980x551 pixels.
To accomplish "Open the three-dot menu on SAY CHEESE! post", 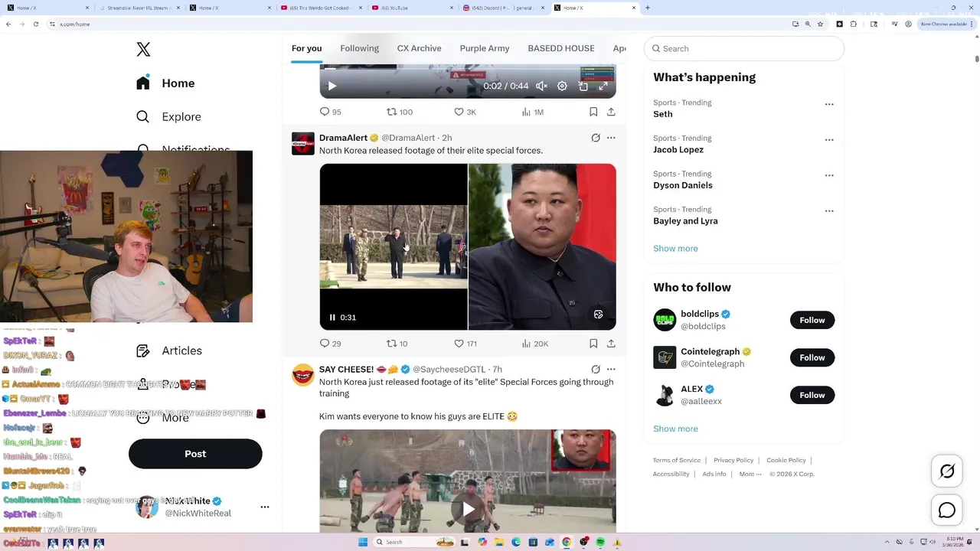I will click(611, 369).
